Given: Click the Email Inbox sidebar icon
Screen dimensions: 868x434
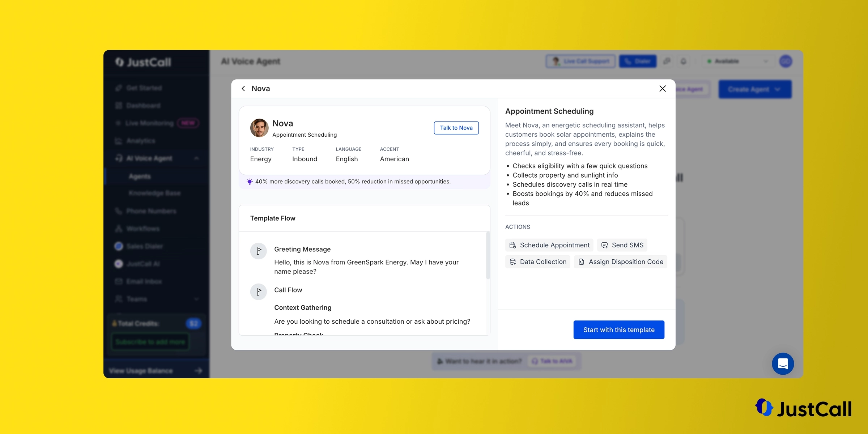Looking at the screenshot, I should point(119,281).
